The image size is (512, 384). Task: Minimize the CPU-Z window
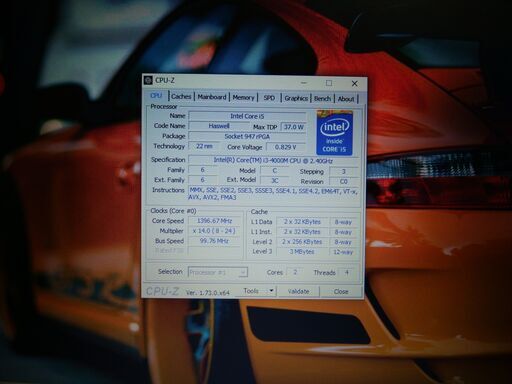pos(304,82)
